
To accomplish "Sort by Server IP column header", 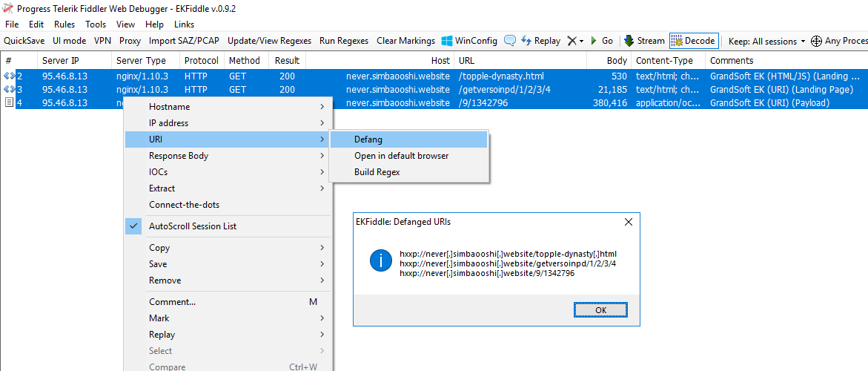I will pos(74,60).
